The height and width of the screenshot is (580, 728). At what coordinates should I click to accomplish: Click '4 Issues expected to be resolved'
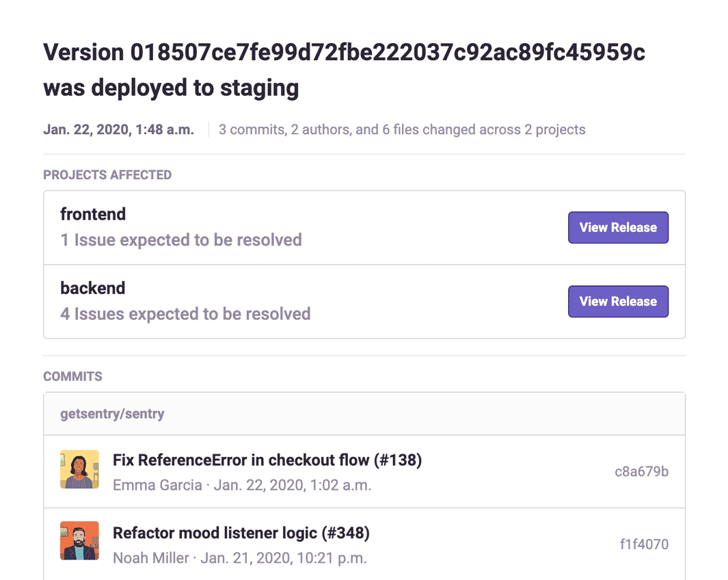click(x=185, y=314)
